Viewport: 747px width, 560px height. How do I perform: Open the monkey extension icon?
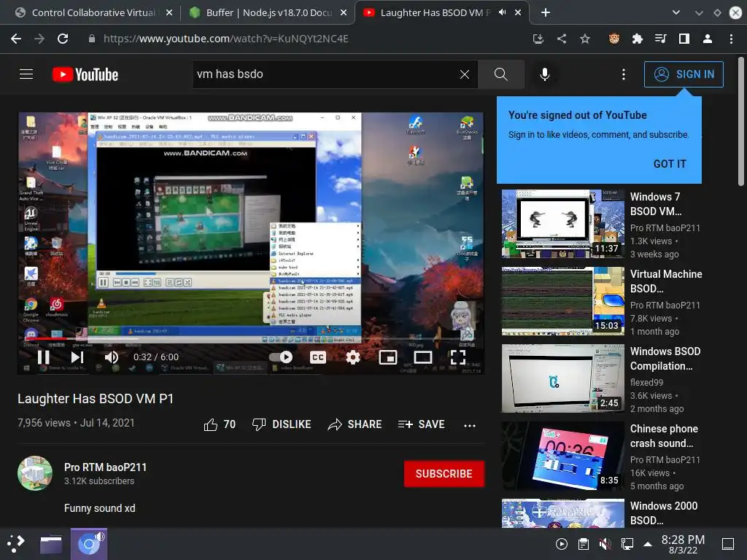pos(614,39)
